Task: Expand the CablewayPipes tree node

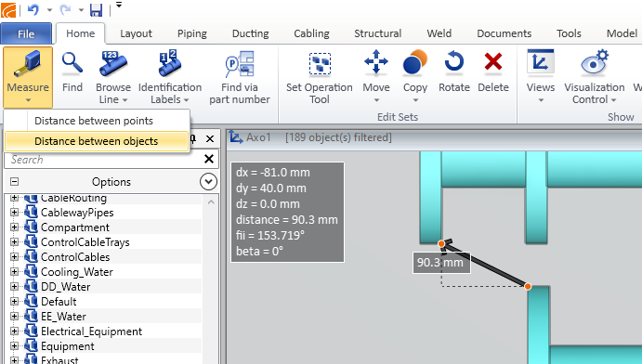Action: (14, 213)
